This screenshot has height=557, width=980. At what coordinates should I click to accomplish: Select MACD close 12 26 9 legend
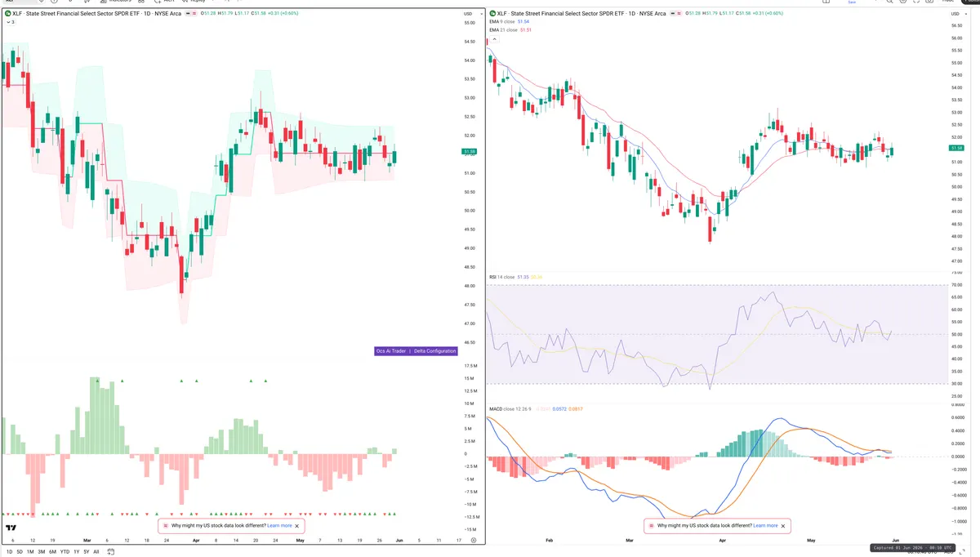(x=510, y=408)
